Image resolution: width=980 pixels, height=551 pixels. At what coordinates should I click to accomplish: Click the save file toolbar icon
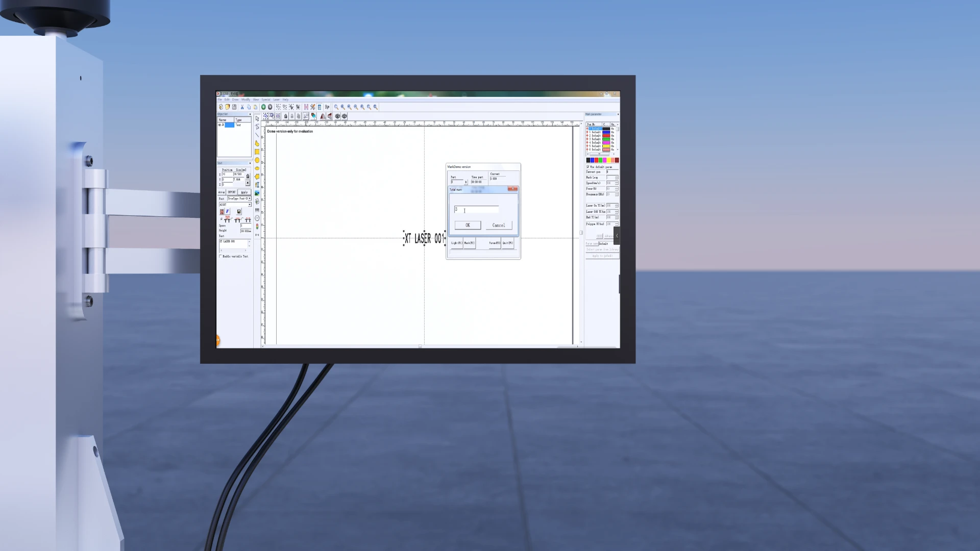pos(234,107)
